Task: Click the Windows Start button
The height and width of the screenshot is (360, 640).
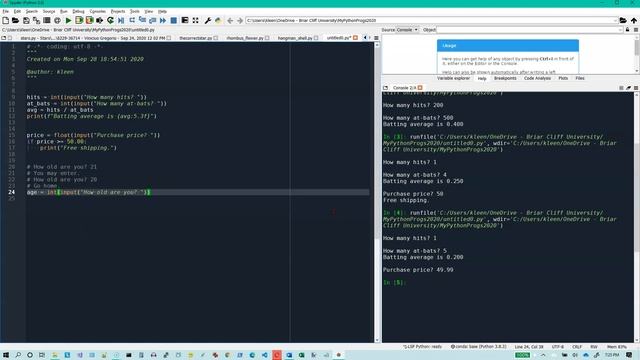Action: click(x=5, y=355)
